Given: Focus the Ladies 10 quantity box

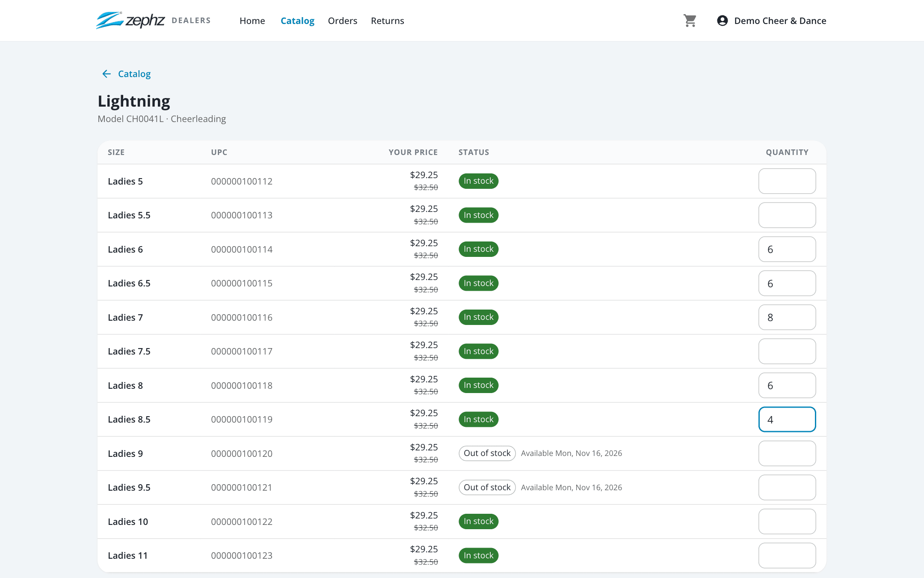Looking at the screenshot, I should [787, 521].
